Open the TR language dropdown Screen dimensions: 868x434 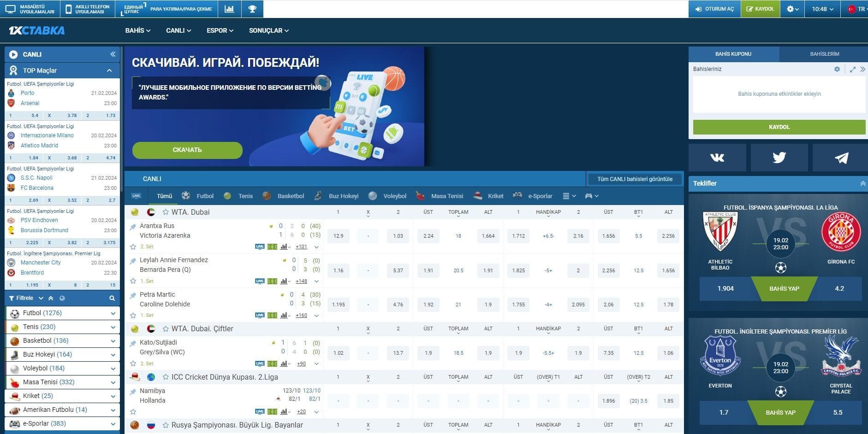point(856,9)
